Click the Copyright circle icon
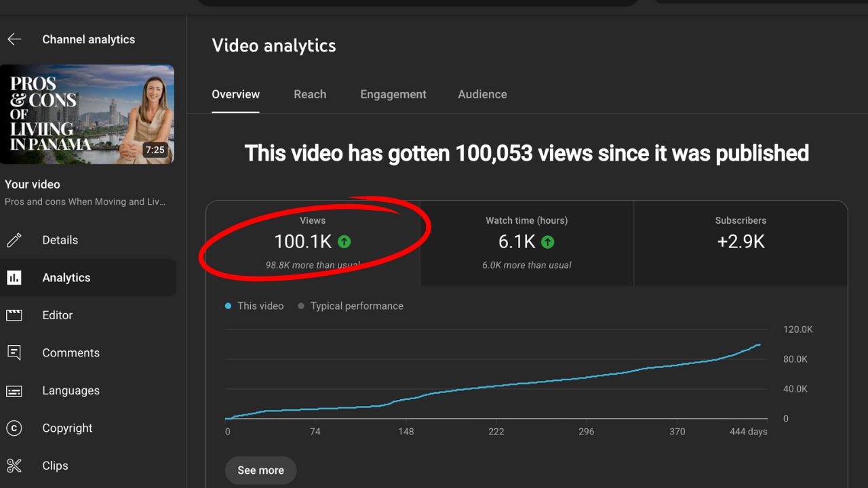Image resolution: width=868 pixels, height=488 pixels. [14, 428]
